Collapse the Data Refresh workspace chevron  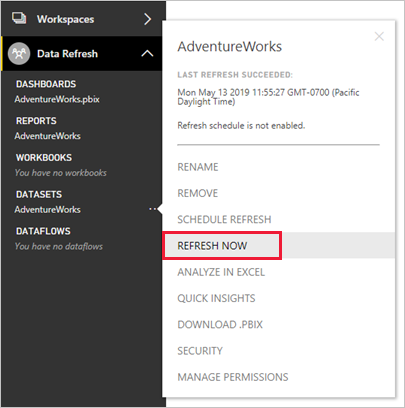[147, 53]
